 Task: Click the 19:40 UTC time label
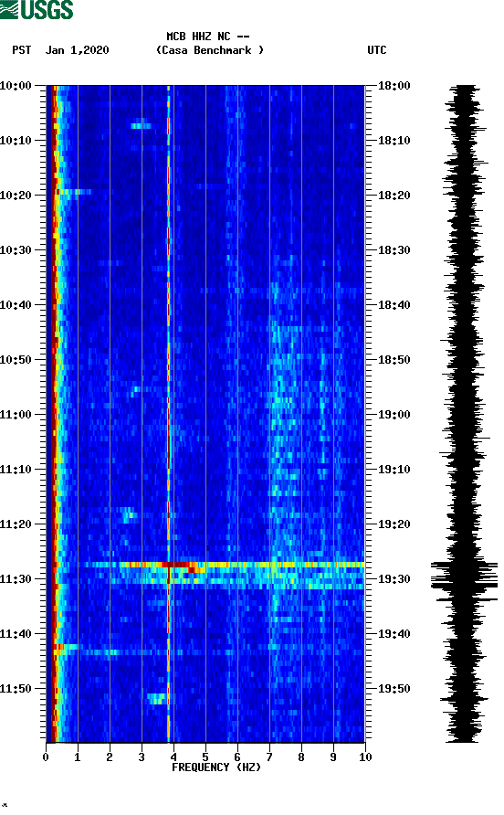click(x=394, y=633)
